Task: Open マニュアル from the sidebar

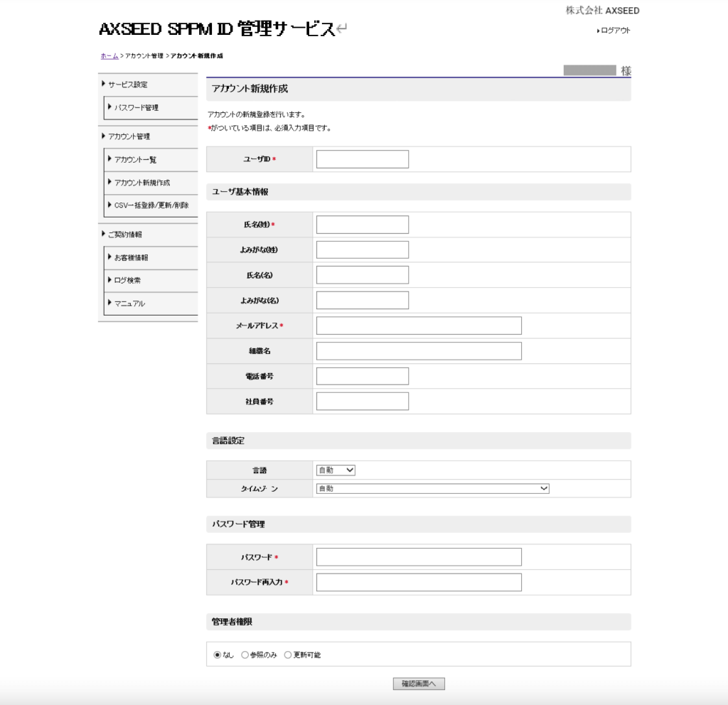Action: tap(129, 303)
